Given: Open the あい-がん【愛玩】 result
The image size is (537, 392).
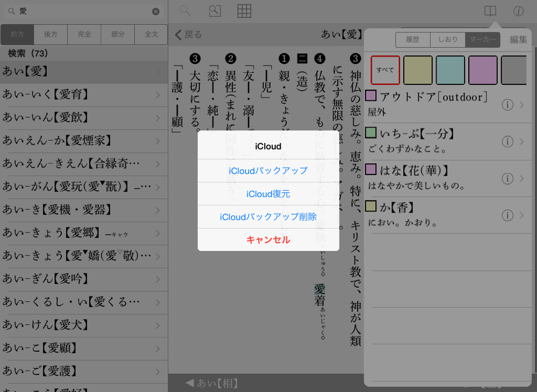Looking at the screenshot, I should coord(84,187).
